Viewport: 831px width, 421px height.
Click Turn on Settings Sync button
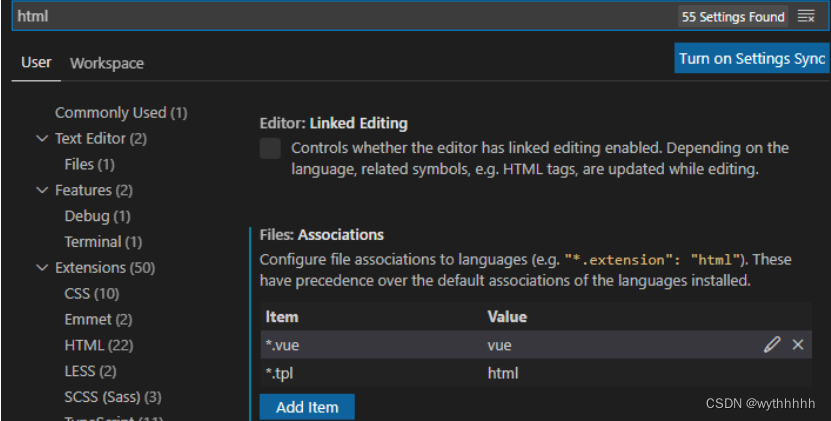click(x=752, y=58)
